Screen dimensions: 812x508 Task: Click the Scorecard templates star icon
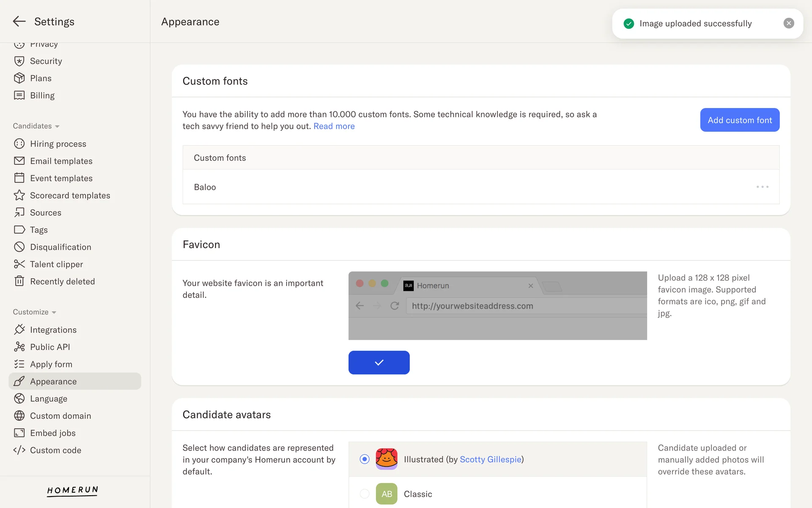coord(19,195)
